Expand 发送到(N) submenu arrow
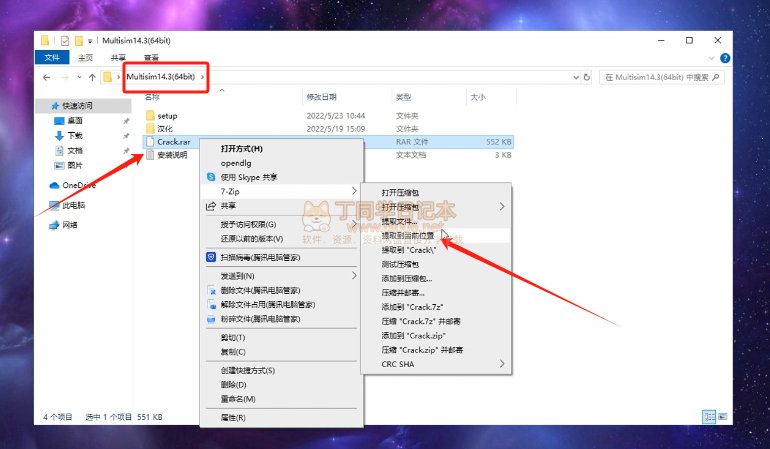 [x=354, y=276]
